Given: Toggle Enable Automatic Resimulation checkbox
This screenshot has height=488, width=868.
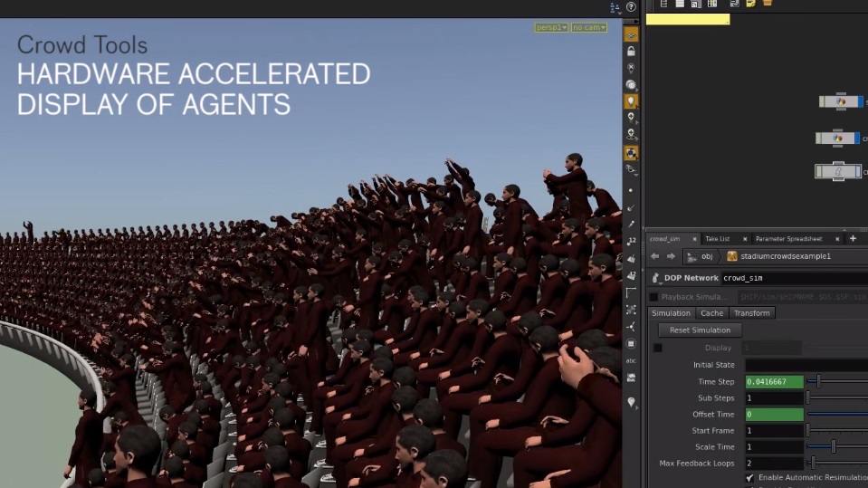Looking at the screenshot, I should click(749, 477).
